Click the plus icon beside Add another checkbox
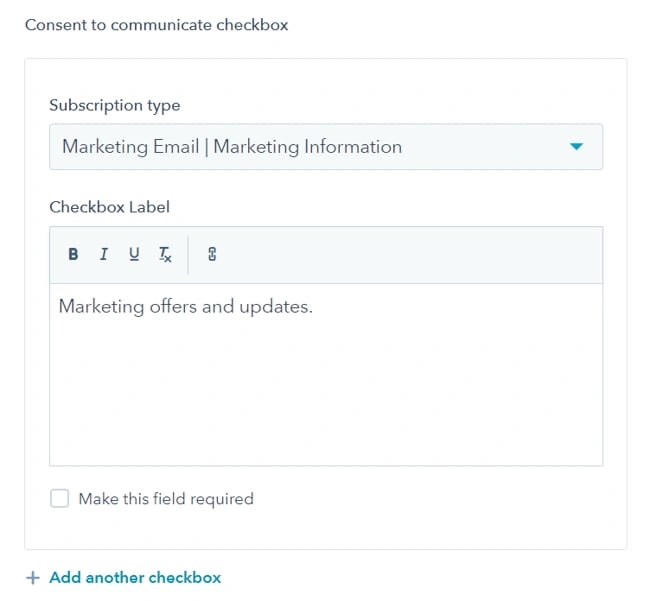 [32, 578]
